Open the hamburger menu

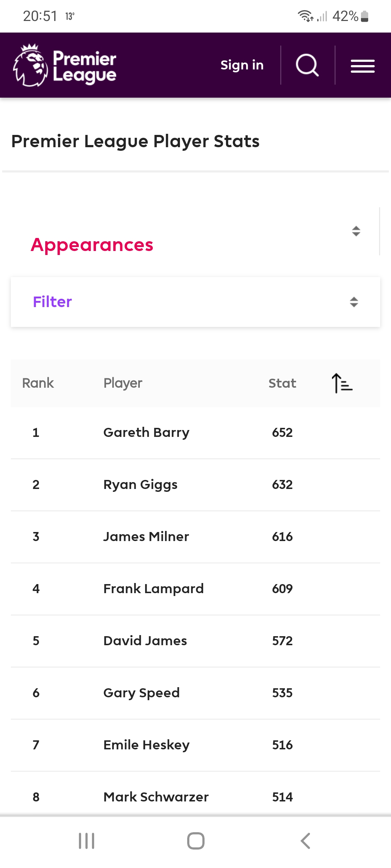[x=362, y=66]
